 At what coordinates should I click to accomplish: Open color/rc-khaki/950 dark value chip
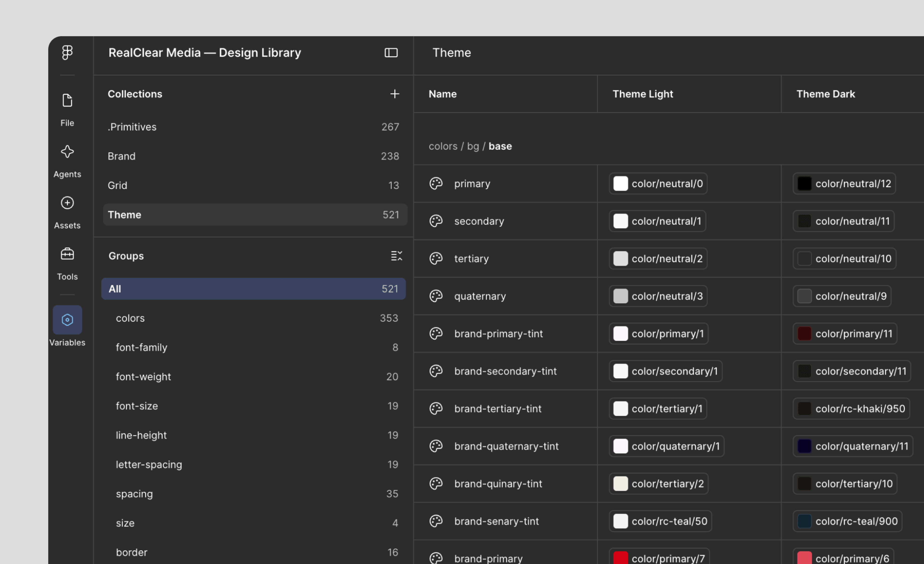pyautogui.click(x=851, y=409)
